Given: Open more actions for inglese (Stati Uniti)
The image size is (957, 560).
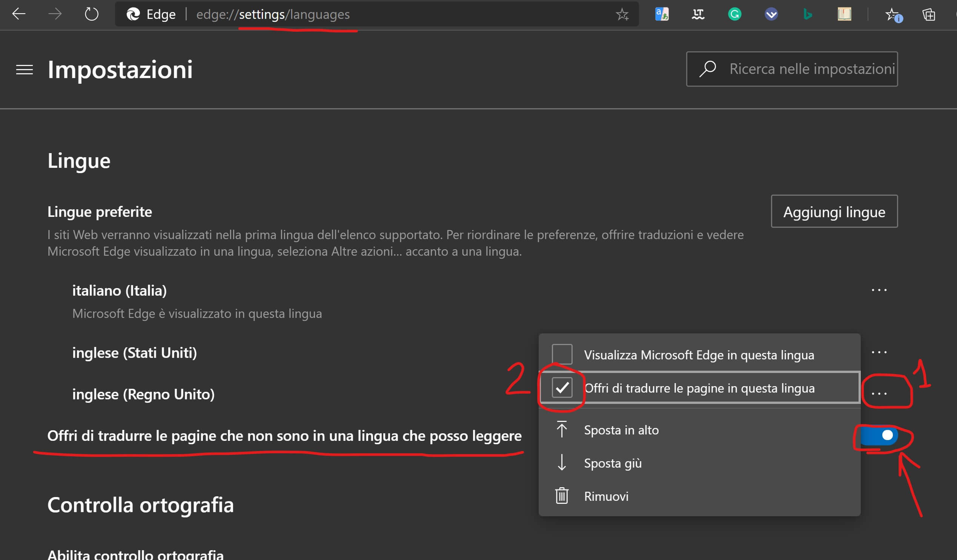Looking at the screenshot, I should coord(879,353).
